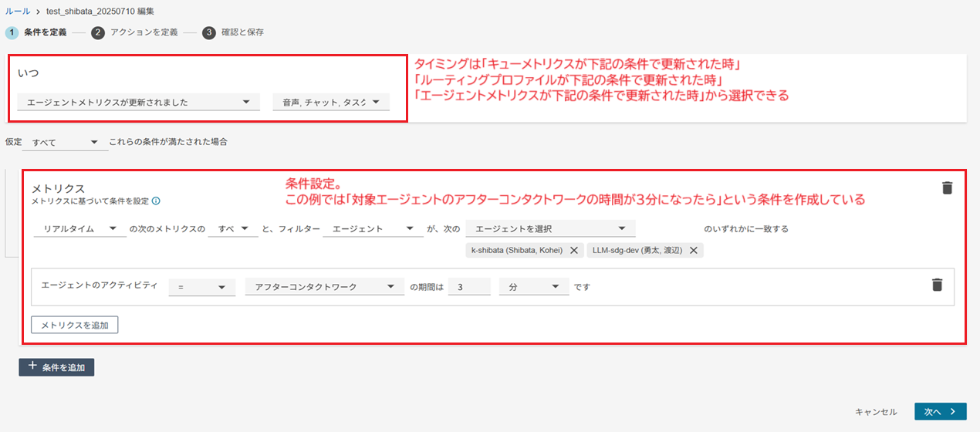Open the アフターコンタクトワーク dropdown
Viewport: 980px width, 432px height.
[x=325, y=286]
